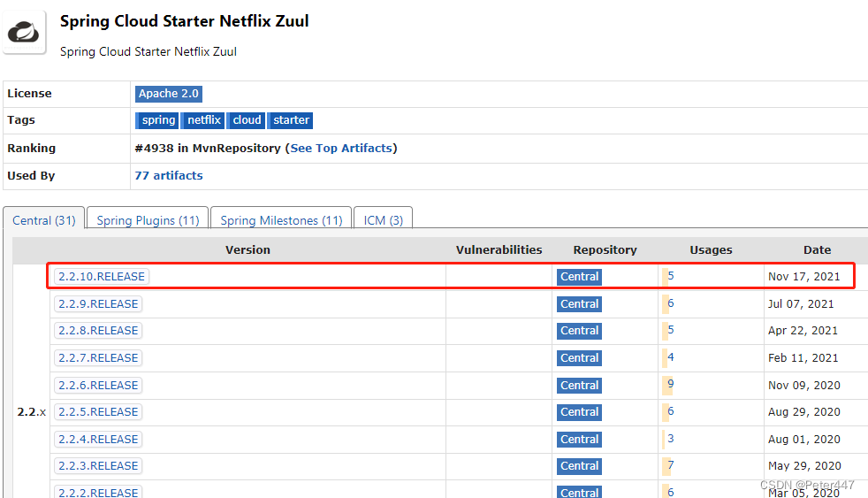868x498 pixels.
Task: Click Central badge in 2.2.7.RELEASE row
Action: (579, 358)
